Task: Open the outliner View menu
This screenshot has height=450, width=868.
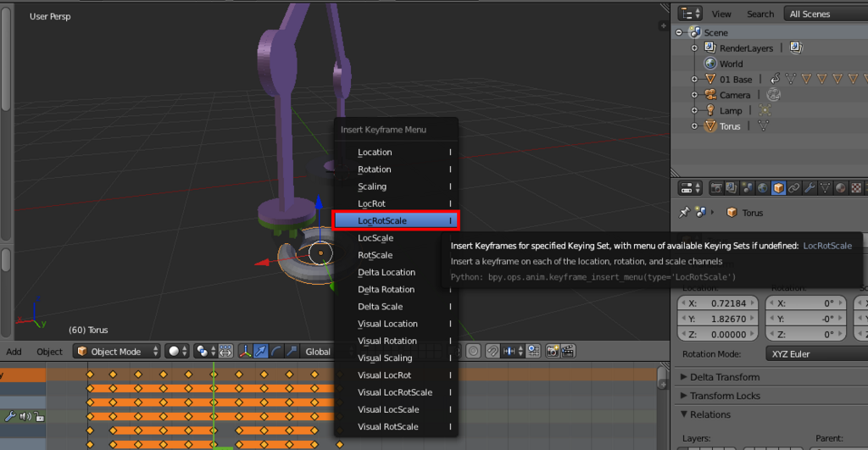Action: pyautogui.click(x=721, y=14)
